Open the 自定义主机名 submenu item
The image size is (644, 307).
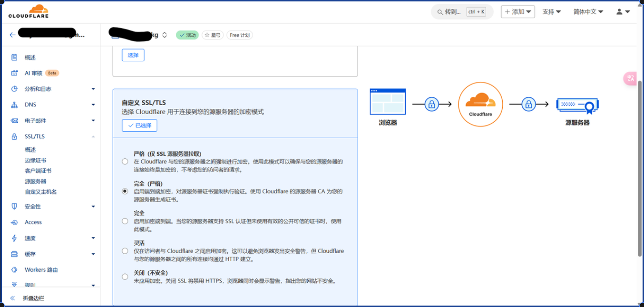(41, 192)
